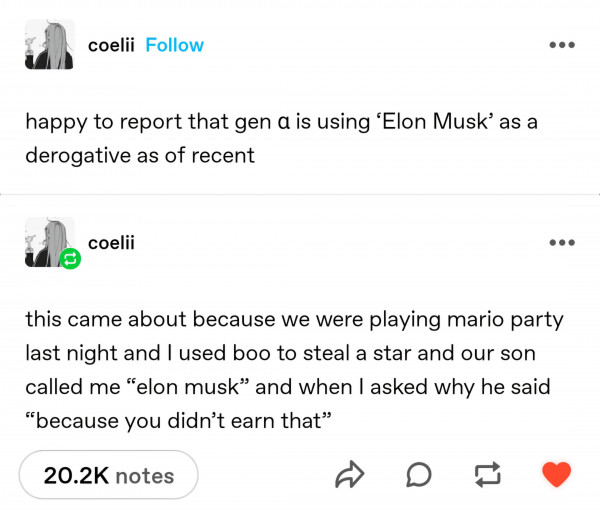600x513 pixels.
Task: Click the 'because you didn't earn that' line
Action: [x=178, y=421]
